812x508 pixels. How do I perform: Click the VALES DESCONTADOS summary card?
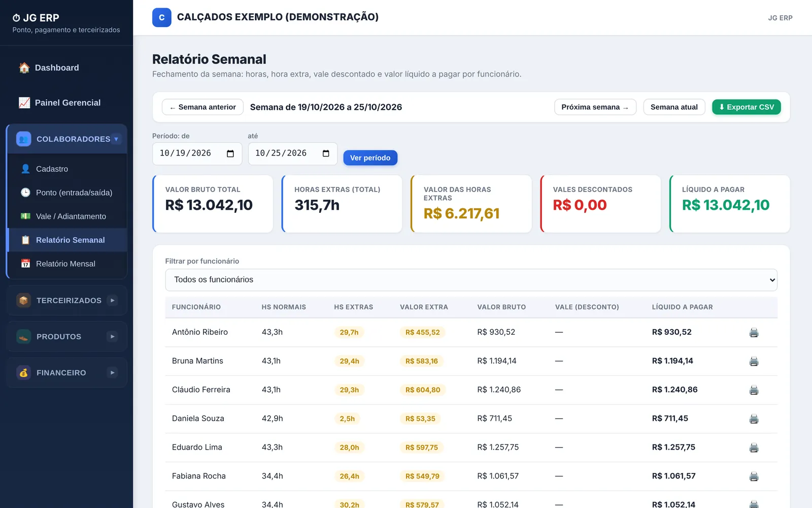(600, 204)
